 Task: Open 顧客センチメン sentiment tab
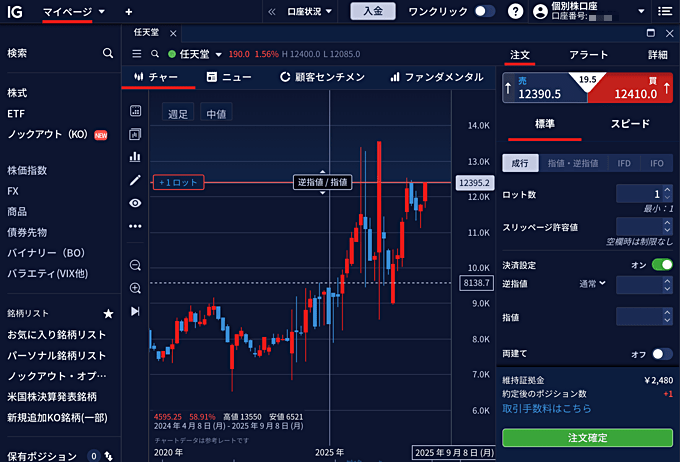[x=322, y=77]
